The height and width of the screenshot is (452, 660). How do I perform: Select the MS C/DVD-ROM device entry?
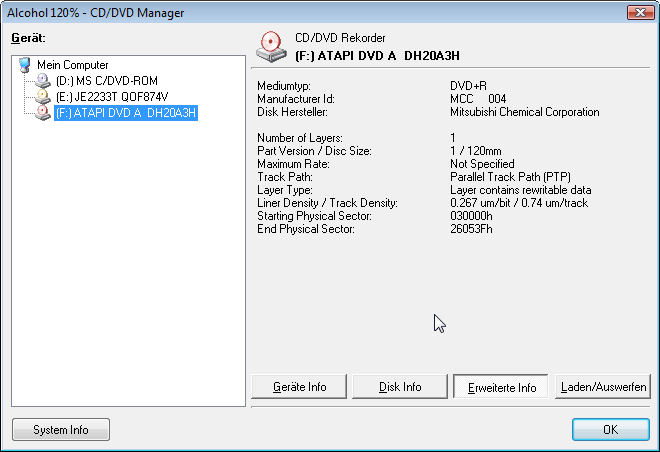(x=107, y=81)
